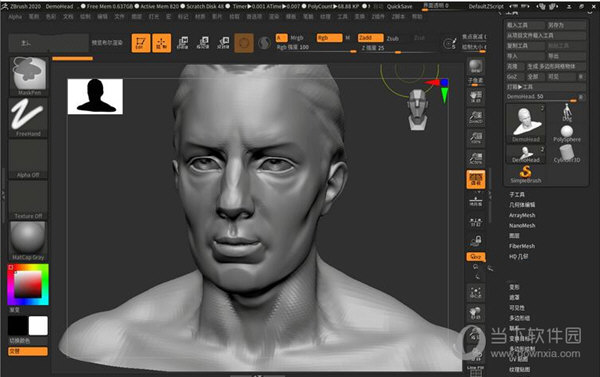Toggle the Floor grid button

(x=476, y=201)
